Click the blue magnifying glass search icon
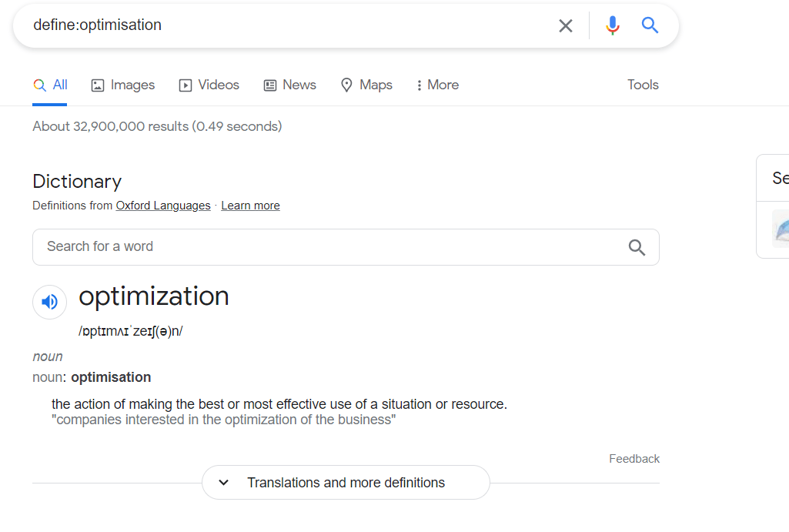This screenshot has width=789, height=532. 650,25
